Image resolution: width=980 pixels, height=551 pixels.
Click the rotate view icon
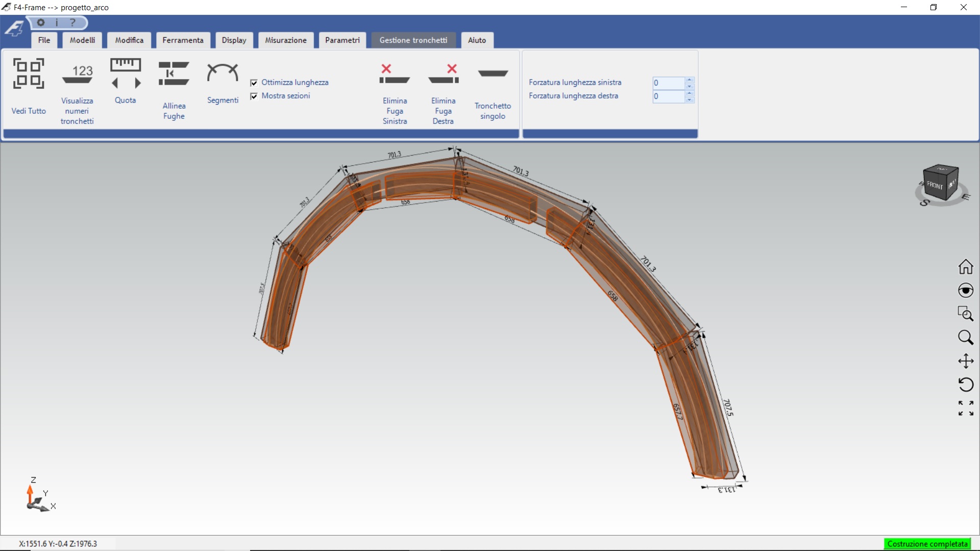[965, 384]
